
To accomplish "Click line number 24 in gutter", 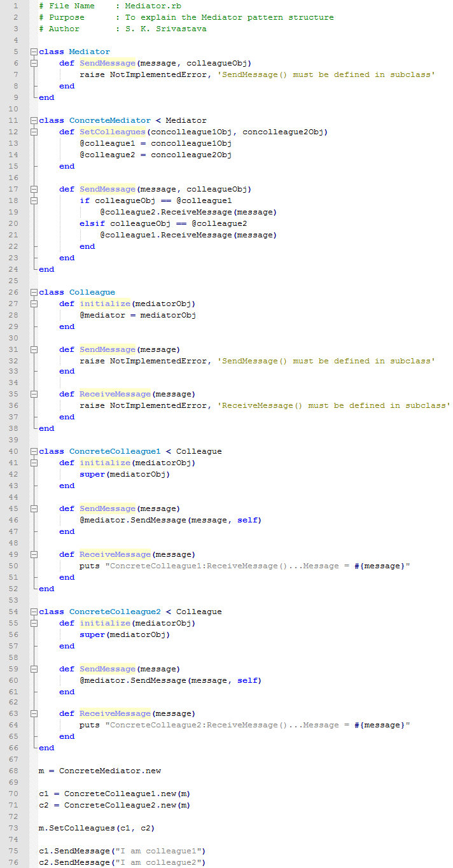I will click(14, 269).
